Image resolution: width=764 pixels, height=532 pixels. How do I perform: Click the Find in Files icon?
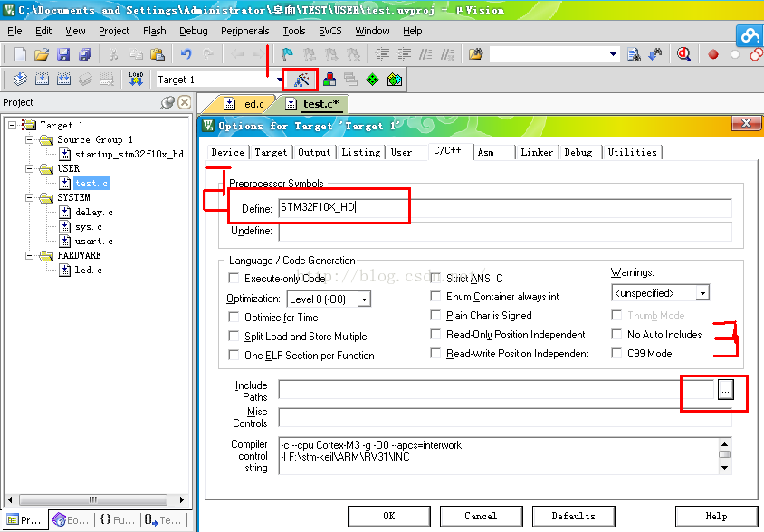[634, 54]
